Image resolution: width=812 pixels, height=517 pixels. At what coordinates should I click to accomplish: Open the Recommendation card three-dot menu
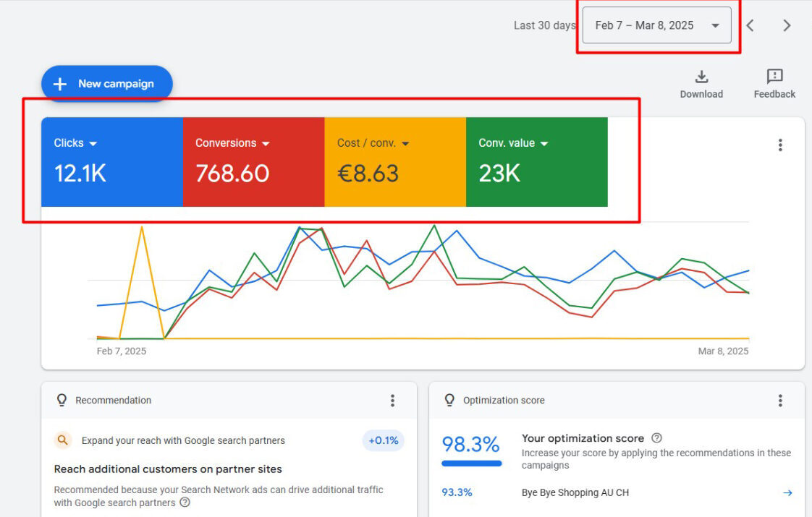(x=392, y=400)
